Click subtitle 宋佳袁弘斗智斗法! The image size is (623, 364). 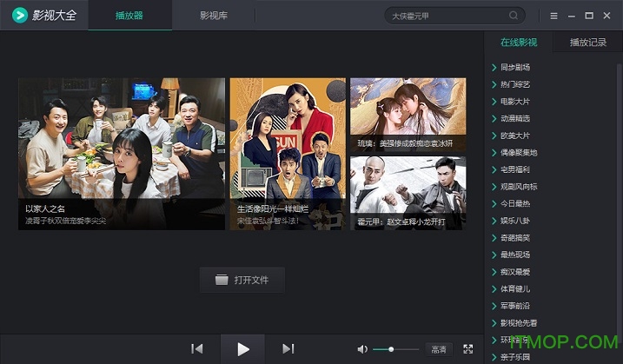click(x=268, y=221)
